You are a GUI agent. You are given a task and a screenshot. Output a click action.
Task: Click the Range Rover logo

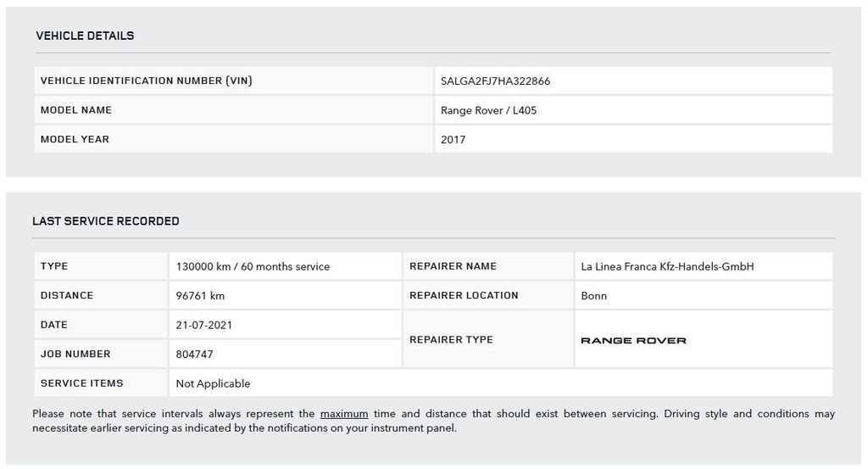[633, 340]
